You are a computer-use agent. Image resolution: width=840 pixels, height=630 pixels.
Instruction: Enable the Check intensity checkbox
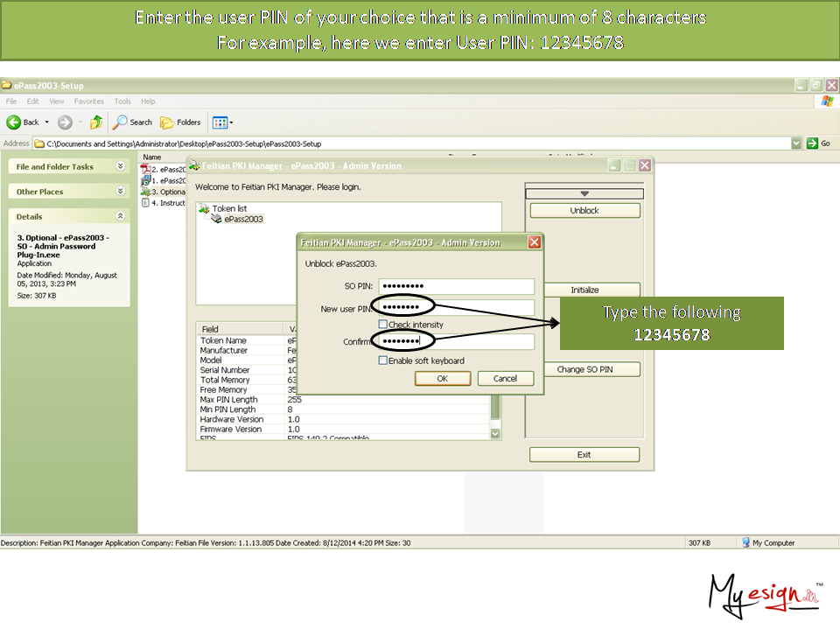383,325
